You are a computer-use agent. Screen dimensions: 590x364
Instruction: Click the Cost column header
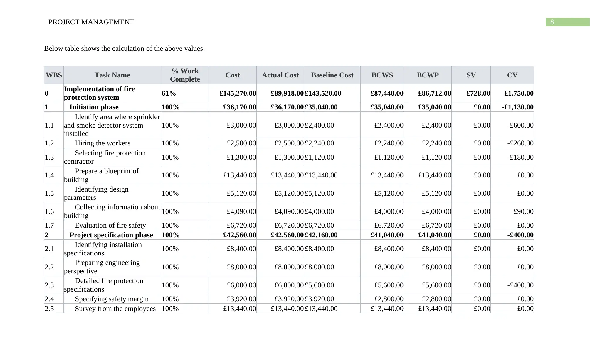[x=233, y=75]
